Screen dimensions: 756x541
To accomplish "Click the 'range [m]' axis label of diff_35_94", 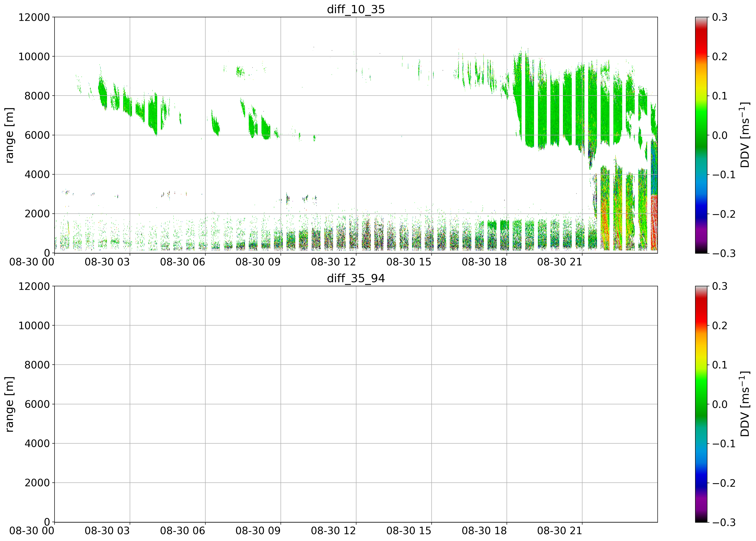I will click(x=10, y=404).
